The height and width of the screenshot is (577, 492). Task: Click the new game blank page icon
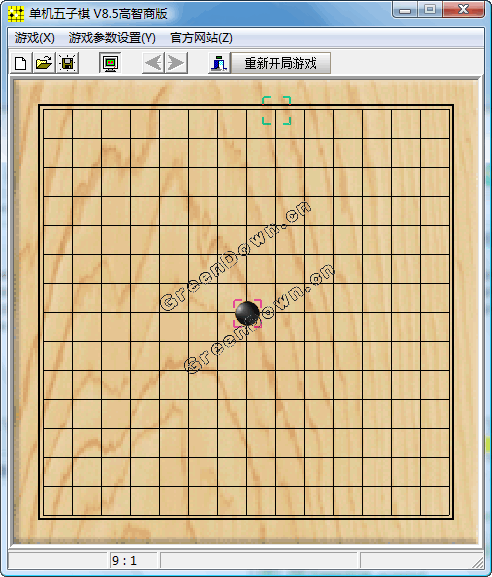click(x=21, y=63)
